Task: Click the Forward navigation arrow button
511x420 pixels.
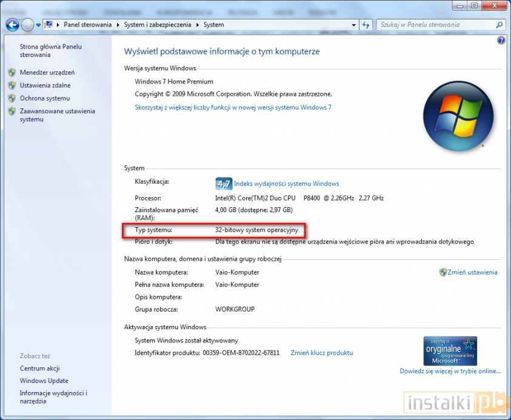Action: [x=27, y=25]
